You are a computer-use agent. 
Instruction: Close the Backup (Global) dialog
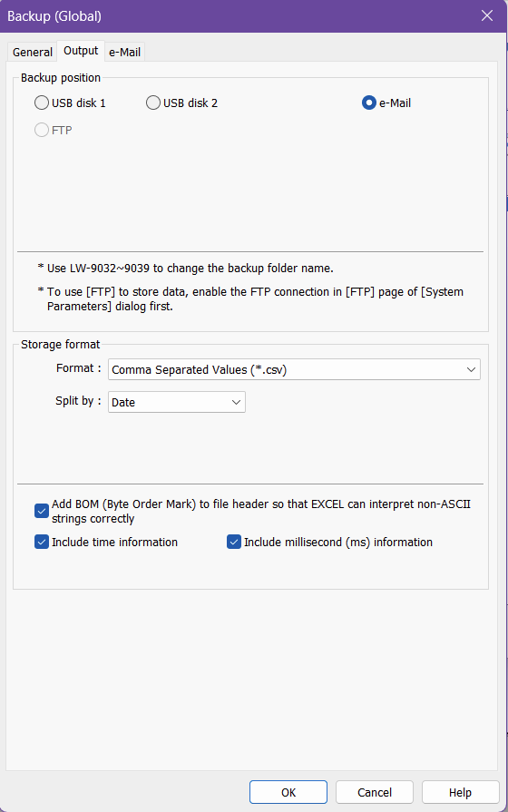point(487,15)
